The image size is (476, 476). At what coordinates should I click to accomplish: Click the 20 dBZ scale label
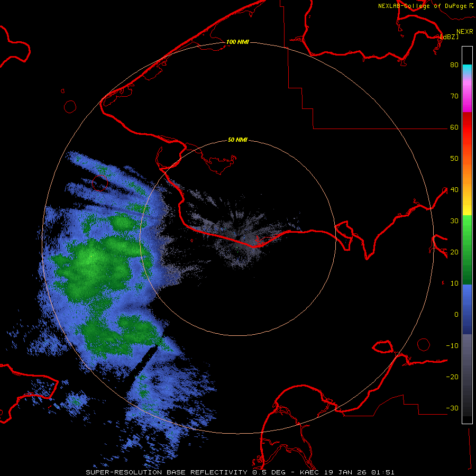coord(454,252)
